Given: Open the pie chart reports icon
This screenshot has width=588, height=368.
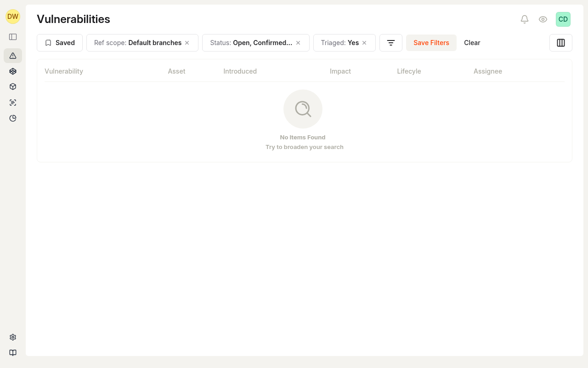Looking at the screenshot, I should point(12,118).
